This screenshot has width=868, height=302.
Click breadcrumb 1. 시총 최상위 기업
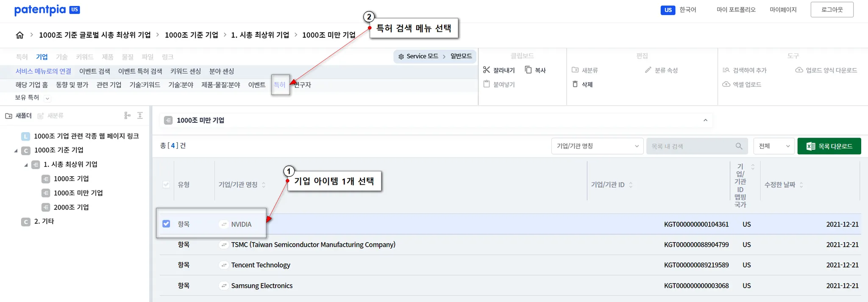260,35
